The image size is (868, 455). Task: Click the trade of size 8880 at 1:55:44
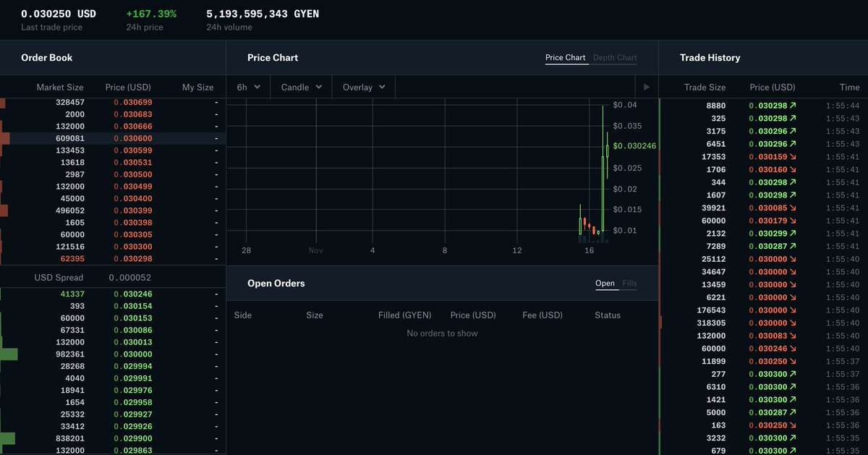(x=764, y=106)
